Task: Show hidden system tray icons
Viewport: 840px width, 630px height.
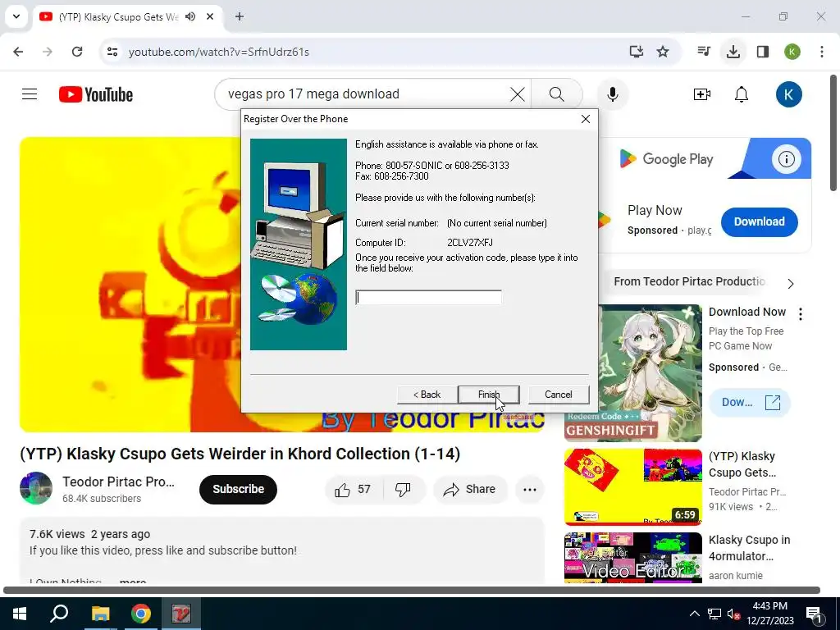Action: (x=694, y=614)
